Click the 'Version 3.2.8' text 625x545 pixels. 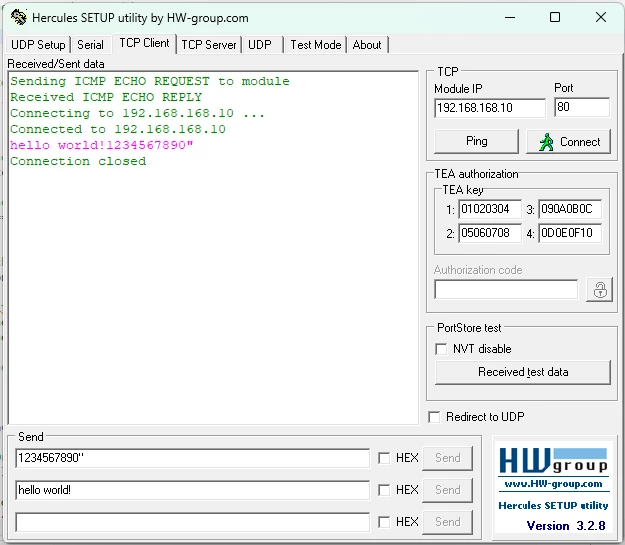566,526
